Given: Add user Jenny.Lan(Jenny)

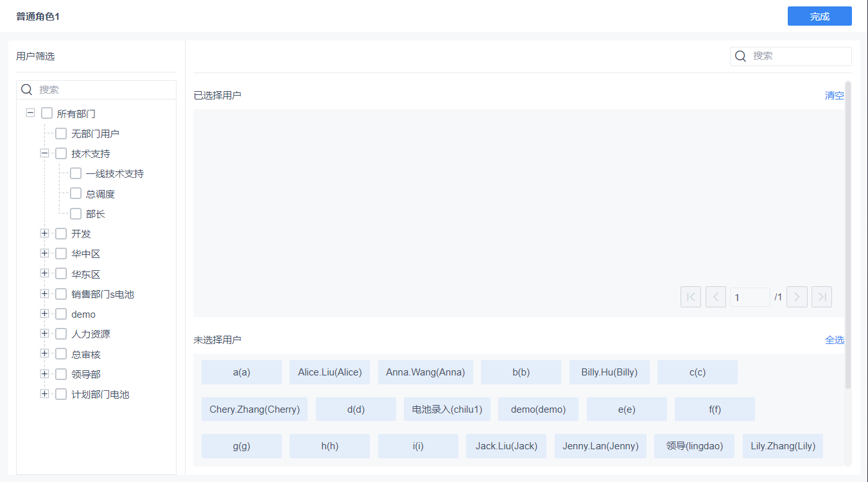Looking at the screenshot, I should (x=600, y=446).
